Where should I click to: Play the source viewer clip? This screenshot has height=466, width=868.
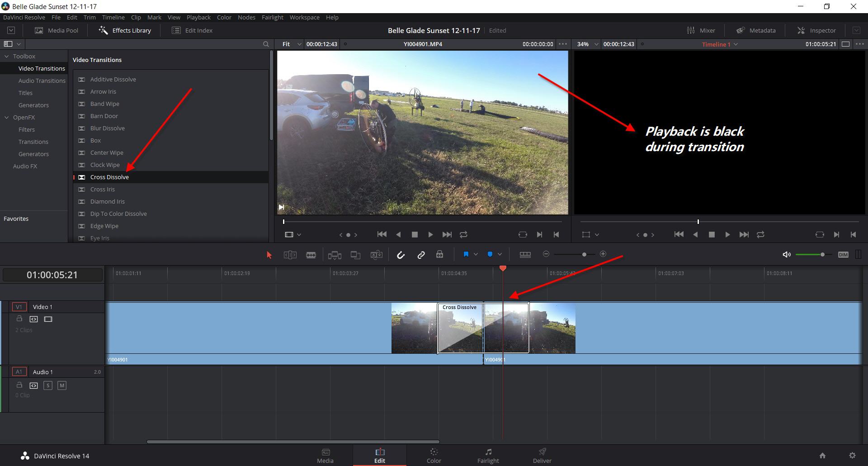coord(430,234)
